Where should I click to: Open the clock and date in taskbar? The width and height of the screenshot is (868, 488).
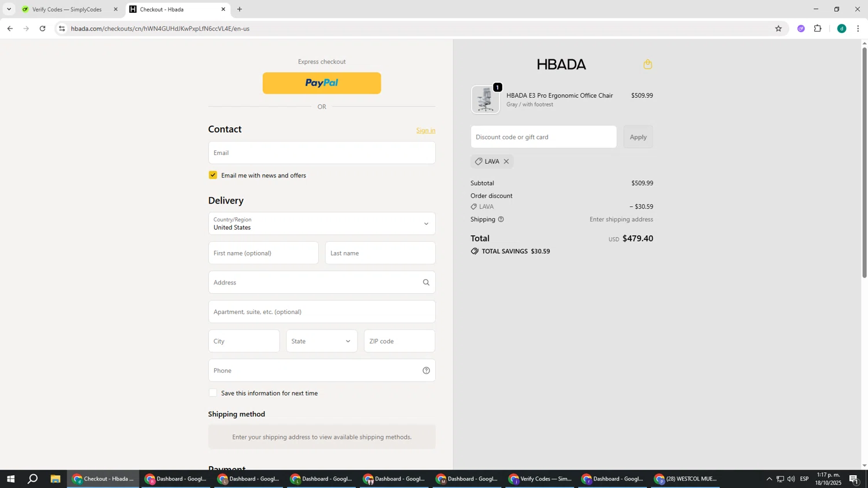click(x=828, y=479)
